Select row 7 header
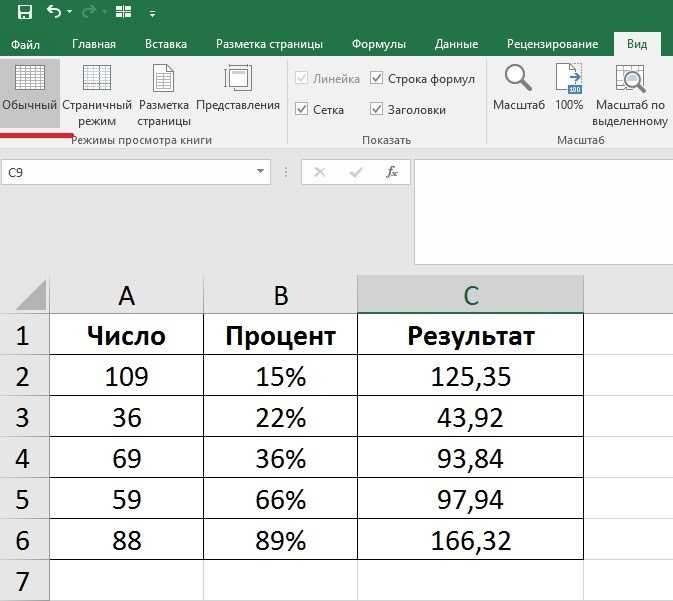The height and width of the screenshot is (601, 673). (x=24, y=580)
